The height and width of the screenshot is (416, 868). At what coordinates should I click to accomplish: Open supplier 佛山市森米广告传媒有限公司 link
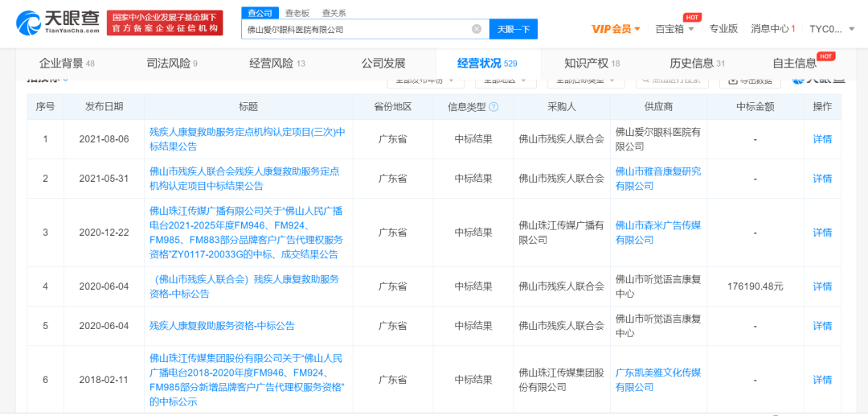tap(657, 233)
